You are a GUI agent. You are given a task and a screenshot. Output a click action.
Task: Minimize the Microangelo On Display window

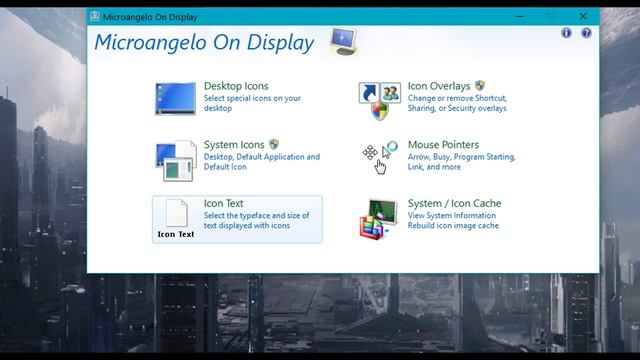520,17
